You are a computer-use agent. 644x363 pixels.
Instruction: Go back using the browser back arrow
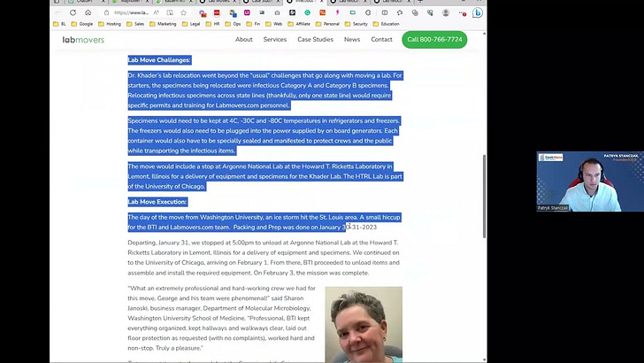[57, 12]
